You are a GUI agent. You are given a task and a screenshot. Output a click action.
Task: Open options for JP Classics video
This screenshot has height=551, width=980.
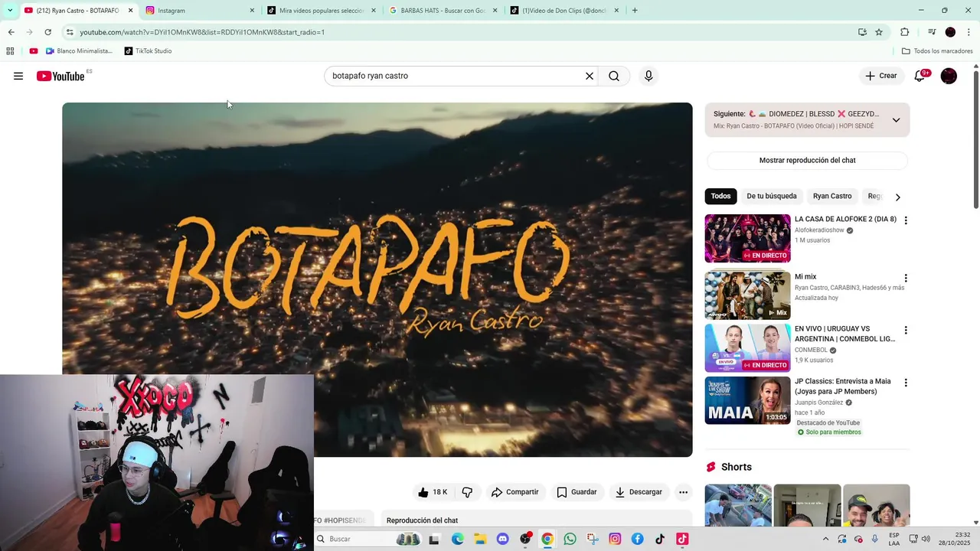pyautogui.click(x=906, y=383)
